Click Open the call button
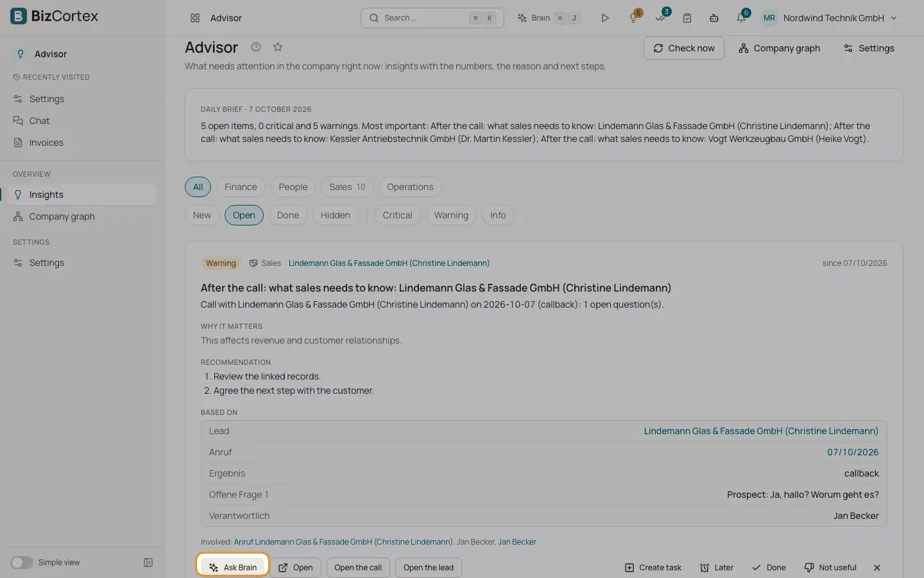The image size is (924, 578). 358,568
